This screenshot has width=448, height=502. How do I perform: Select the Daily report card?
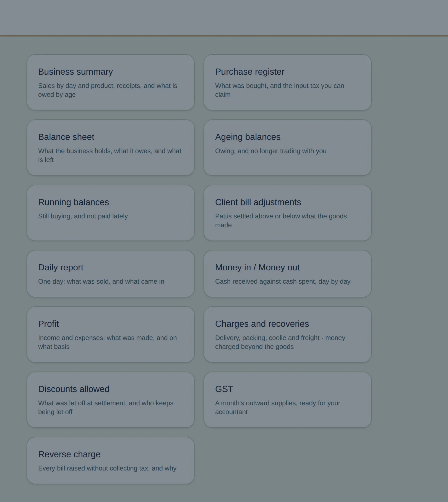[x=111, y=274]
